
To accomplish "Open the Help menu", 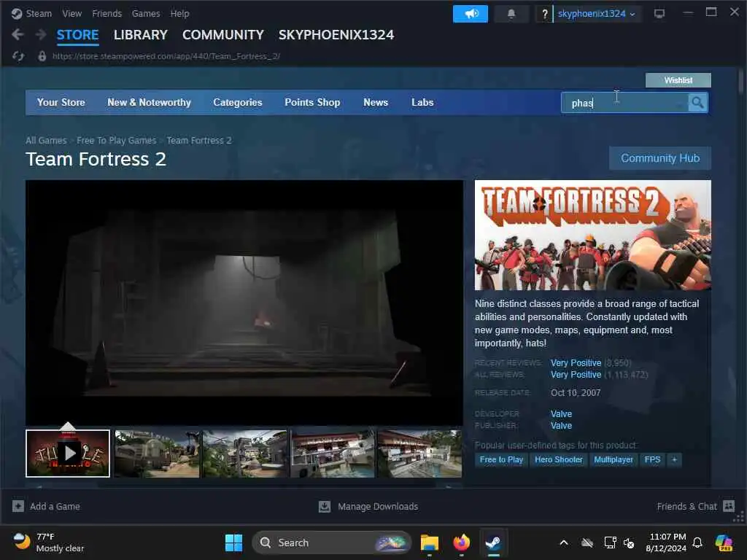I will (x=179, y=13).
